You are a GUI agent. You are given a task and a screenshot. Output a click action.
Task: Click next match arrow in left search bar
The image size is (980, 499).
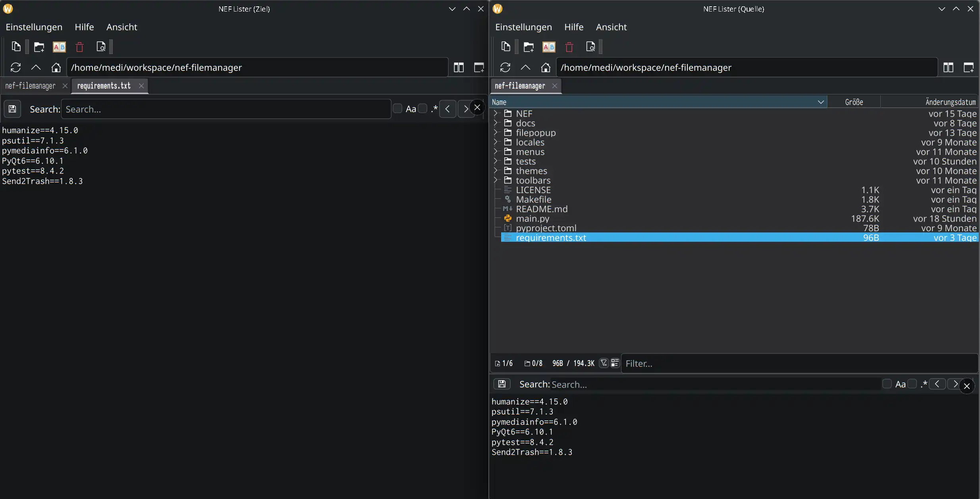[x=465, y=108]
